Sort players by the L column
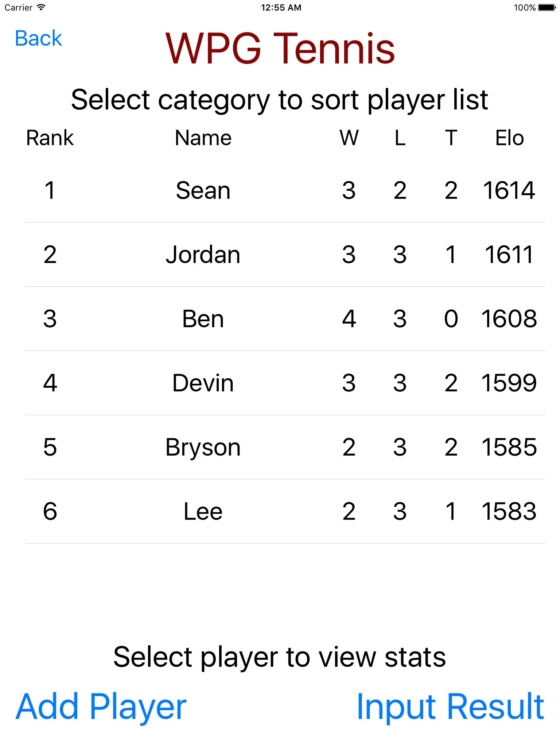560x747 pixels. (400, 138)
